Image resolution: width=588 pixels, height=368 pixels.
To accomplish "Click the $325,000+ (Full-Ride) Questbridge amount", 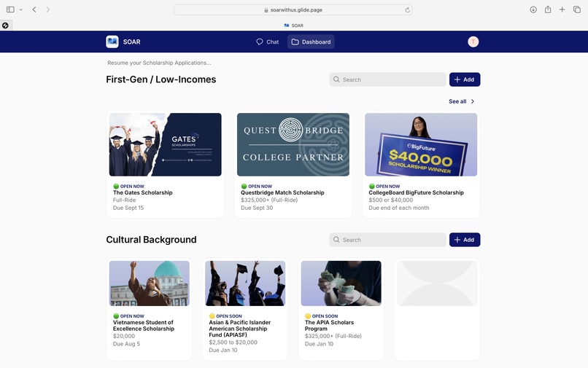I will tap(269, 200).
